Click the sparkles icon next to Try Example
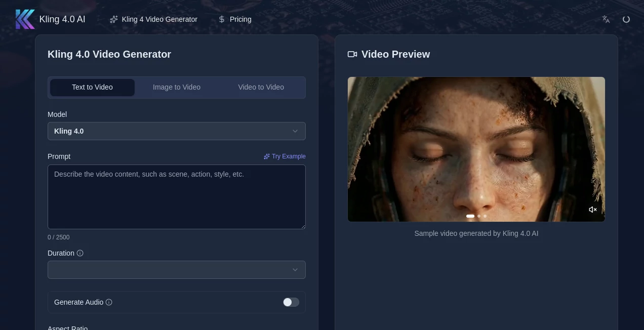The image size is (644, 330). tap(267, 156)
